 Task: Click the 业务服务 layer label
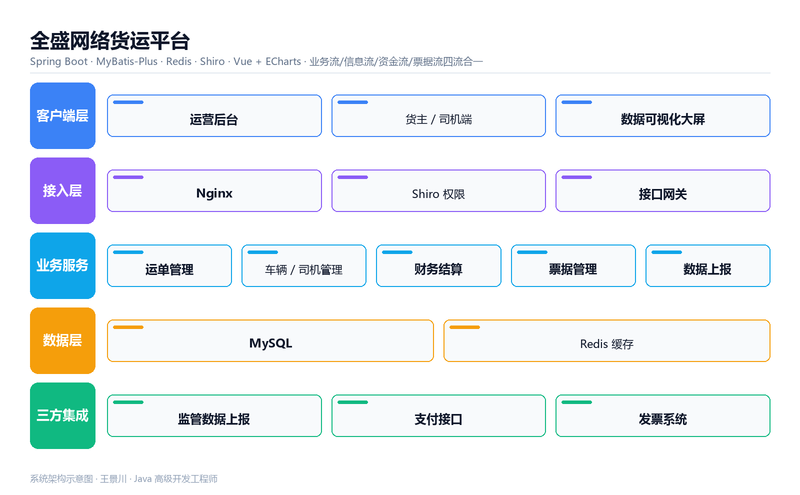pos(63,266)
